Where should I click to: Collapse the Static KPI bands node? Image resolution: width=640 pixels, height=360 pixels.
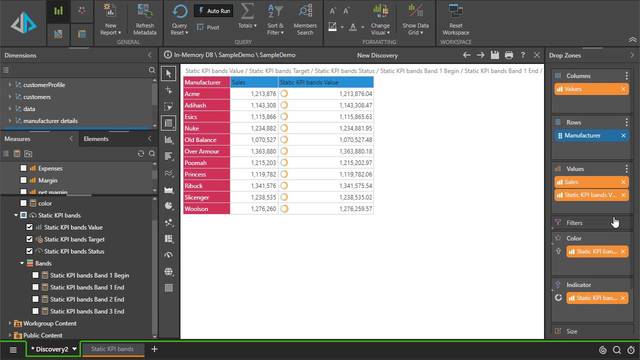click(16, 215)
